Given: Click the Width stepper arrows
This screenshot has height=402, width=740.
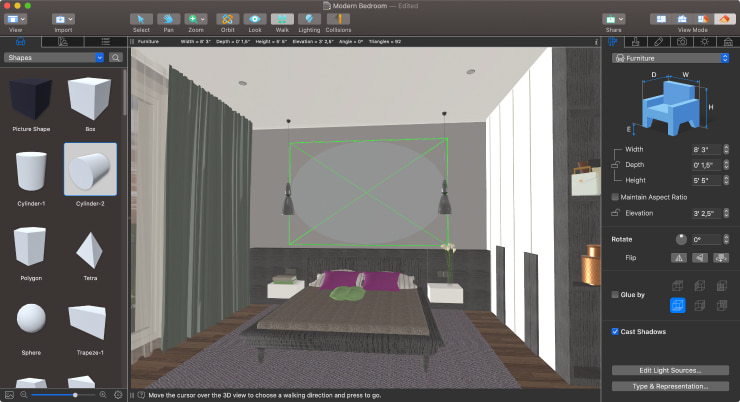Looking at the screenshot, I should (x=726, y=150).
